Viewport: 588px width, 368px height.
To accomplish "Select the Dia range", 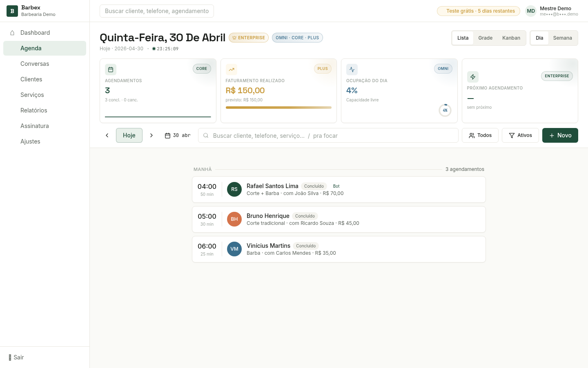I will point(539,38).
